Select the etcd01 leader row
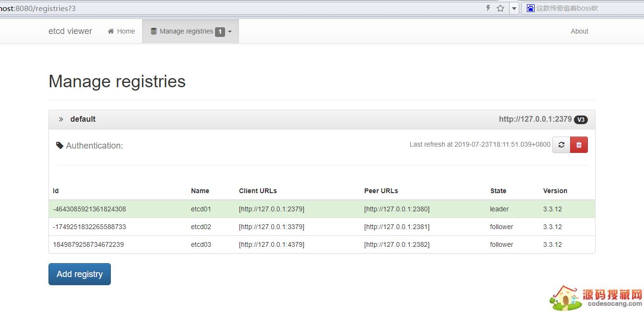The height and width of the screenshot is (312, 644). [x=322, y=209]
